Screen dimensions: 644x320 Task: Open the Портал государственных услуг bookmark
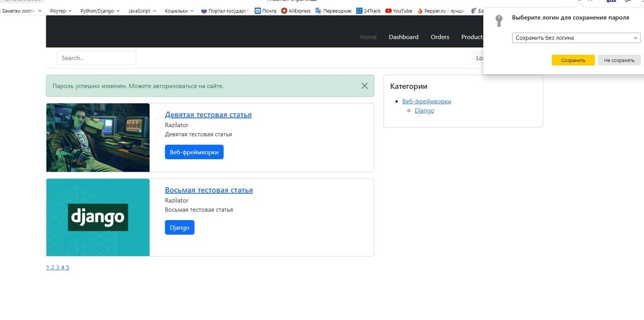[224, 11]
